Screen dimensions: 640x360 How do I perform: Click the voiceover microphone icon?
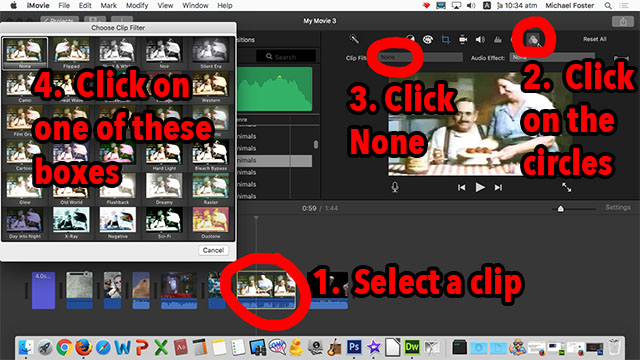395,187
